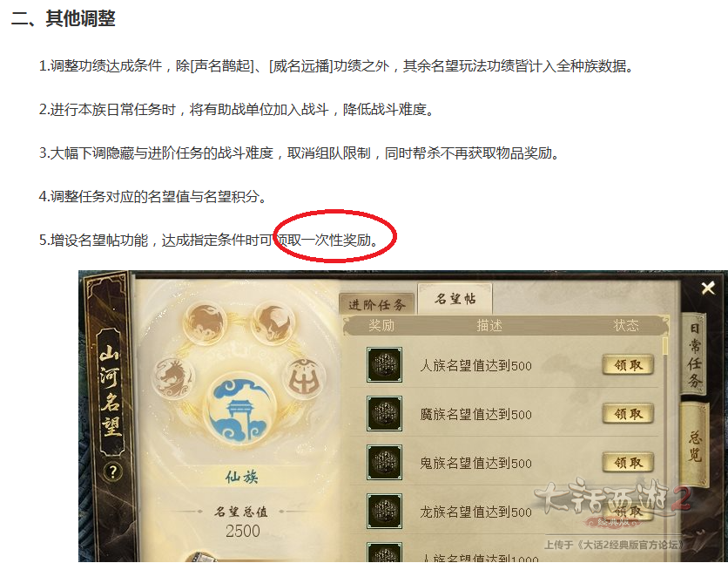
Task: Claim reward 领取 for 人族名望值达到500
Action: 628,365
